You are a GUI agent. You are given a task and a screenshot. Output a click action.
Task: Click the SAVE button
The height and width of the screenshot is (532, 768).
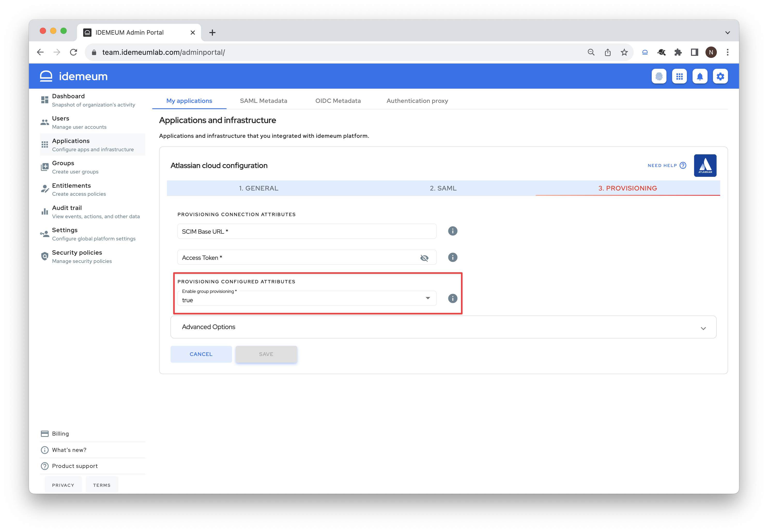(x=266, y=354)
